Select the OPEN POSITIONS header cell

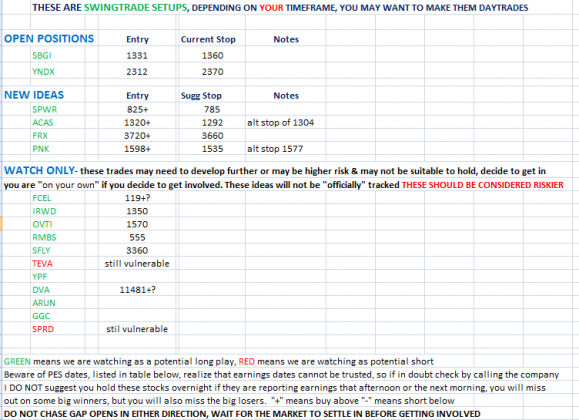point(49,39)
